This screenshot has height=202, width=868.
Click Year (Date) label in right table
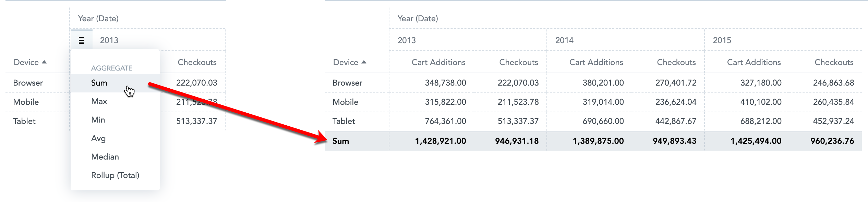tap(418, 18)
